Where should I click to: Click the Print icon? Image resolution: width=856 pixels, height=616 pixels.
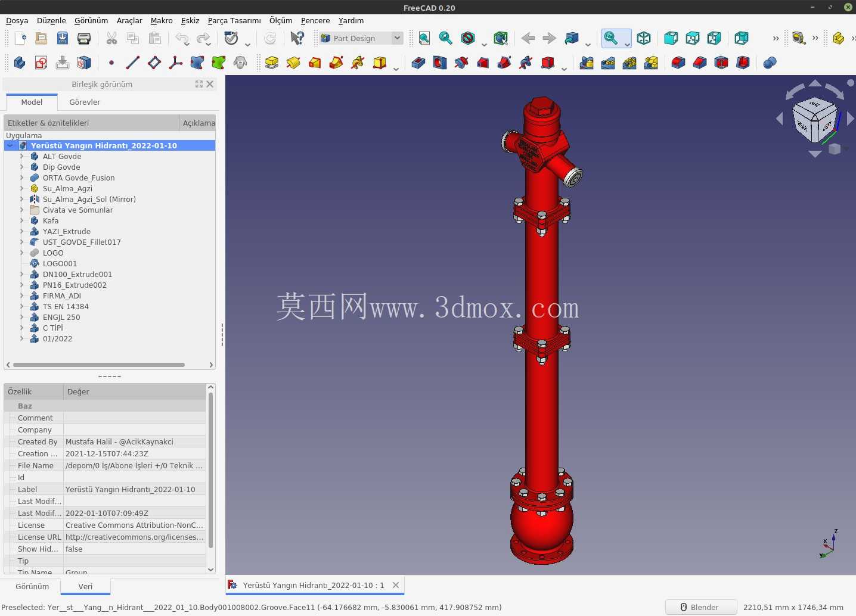click(x=84, y=39)
